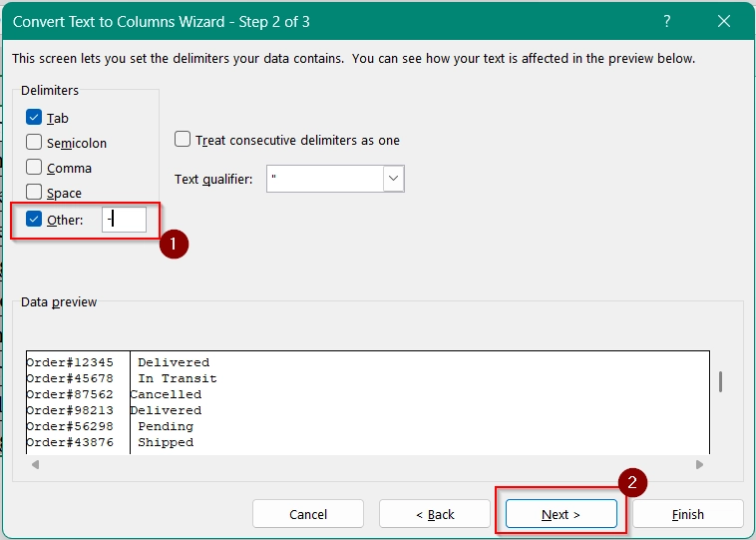Select Order#98213 in the data preview

pos(70,410)
